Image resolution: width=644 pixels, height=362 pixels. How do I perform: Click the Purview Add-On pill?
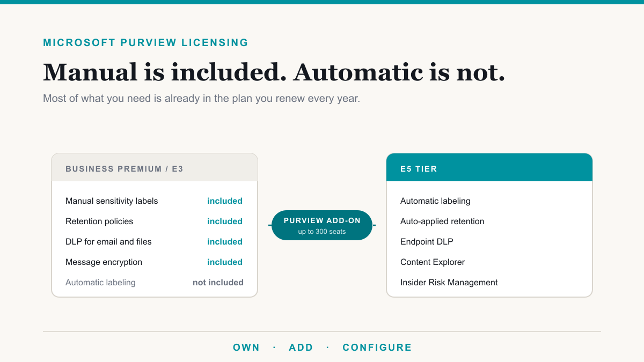coord(321,225)
